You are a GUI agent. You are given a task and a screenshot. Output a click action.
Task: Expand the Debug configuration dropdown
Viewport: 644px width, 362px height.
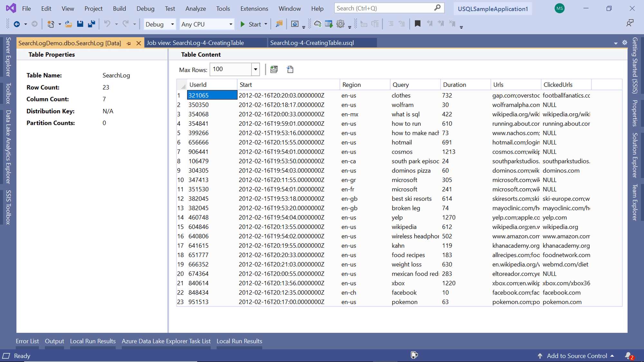(172, 24)
